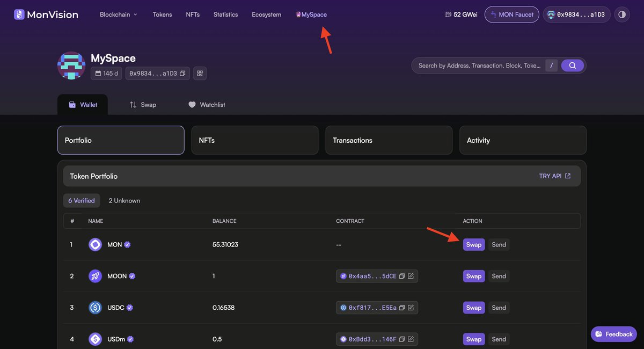Open the Feedback widget
Image resolution: width=644 pixels, height=349 pixels.
pyautogui.click(x=614, y=334)
